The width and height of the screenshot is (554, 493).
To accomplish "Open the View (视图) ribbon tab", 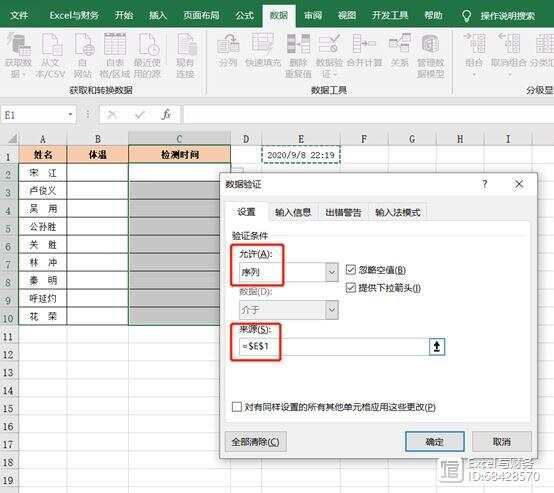I will coord(347,15).
